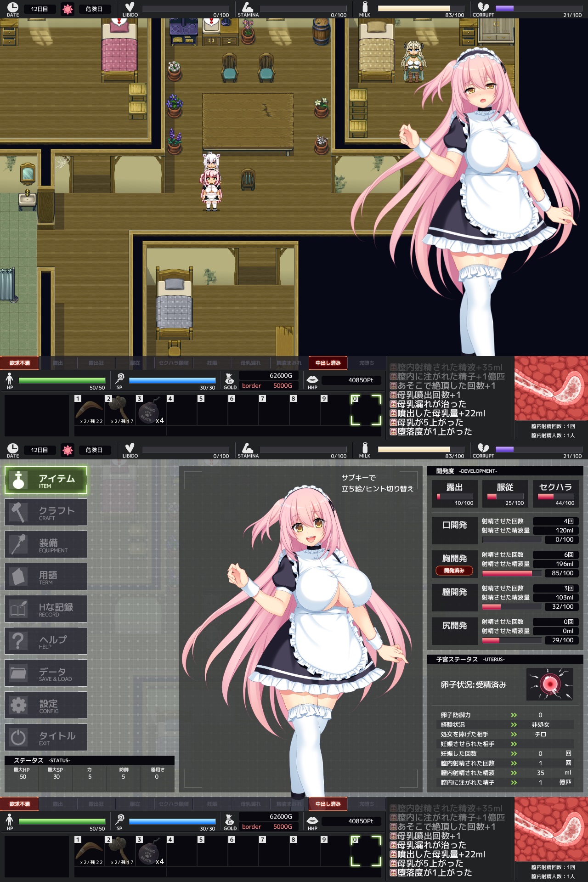
Task: Click the question mark ヘルプ icon
Action: click(x=18, y=641)
